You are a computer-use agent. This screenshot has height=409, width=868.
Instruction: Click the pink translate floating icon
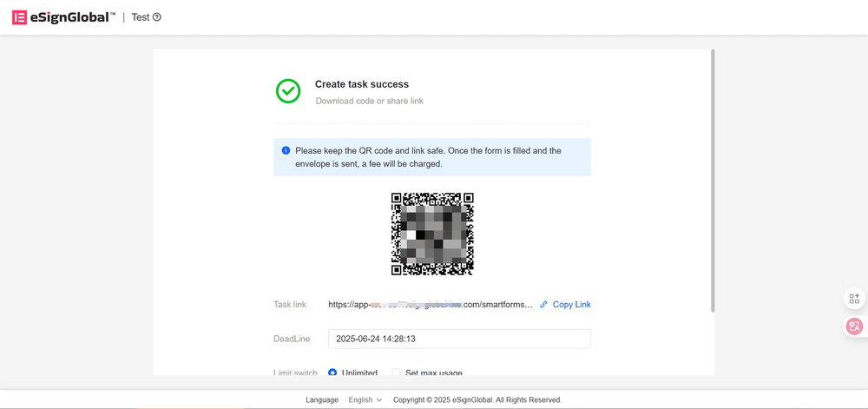coord(854,327)
